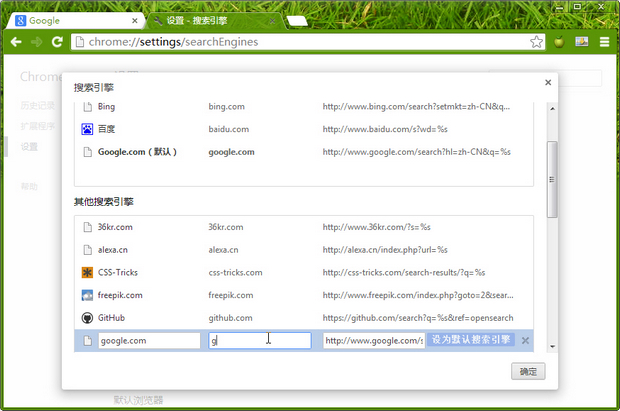The width and height of the screenshot is (620, 411).
Task: Edit the google.com name field
Action: 149,341
